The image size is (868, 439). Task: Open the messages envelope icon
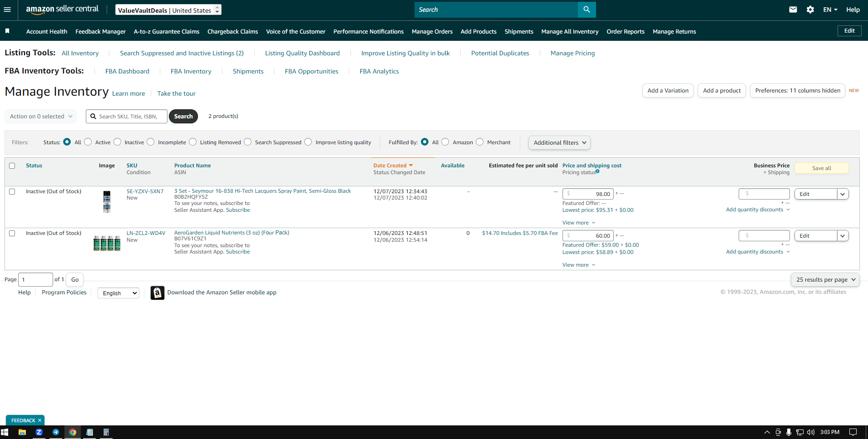793,10
